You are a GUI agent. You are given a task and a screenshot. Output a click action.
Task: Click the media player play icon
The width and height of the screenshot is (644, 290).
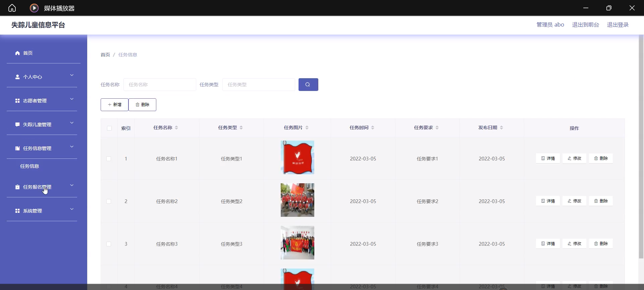34,8
